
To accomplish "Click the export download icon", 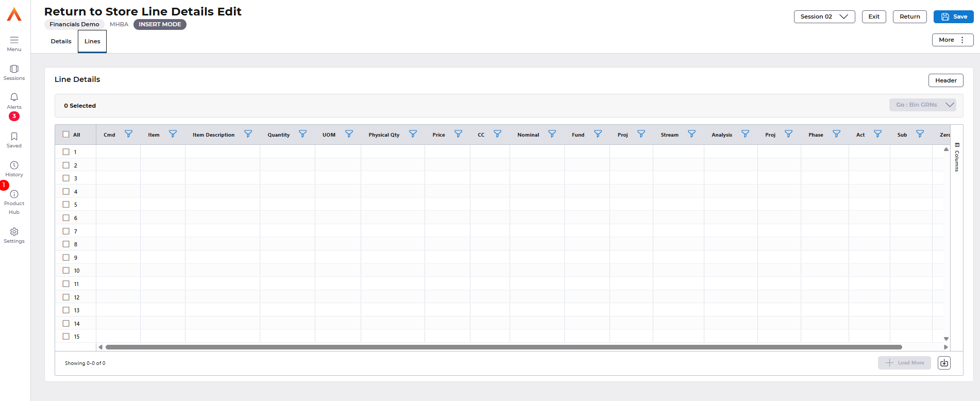I will pyautogui.click(x=944, y=363).
